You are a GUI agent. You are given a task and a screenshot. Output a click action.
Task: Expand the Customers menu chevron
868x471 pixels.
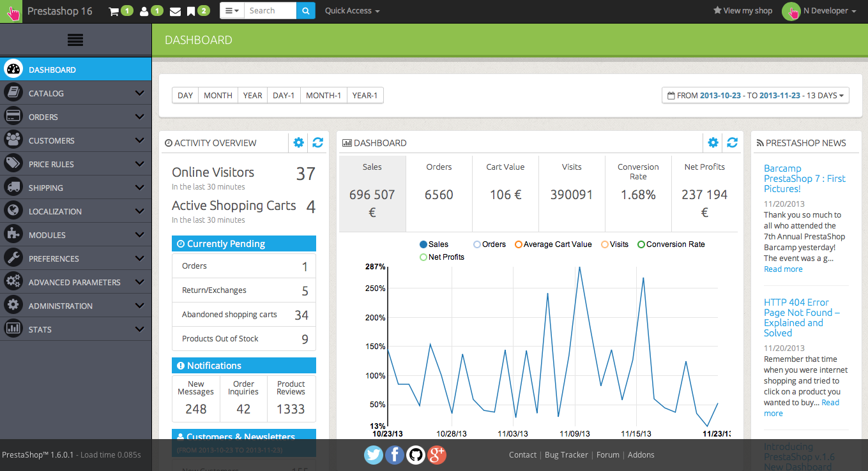tap(140, 140)
